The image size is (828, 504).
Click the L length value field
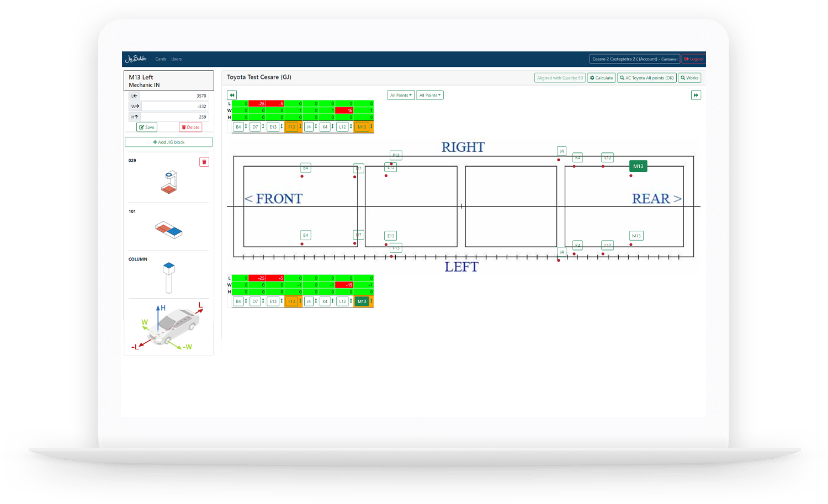click(x=174, y=96)
